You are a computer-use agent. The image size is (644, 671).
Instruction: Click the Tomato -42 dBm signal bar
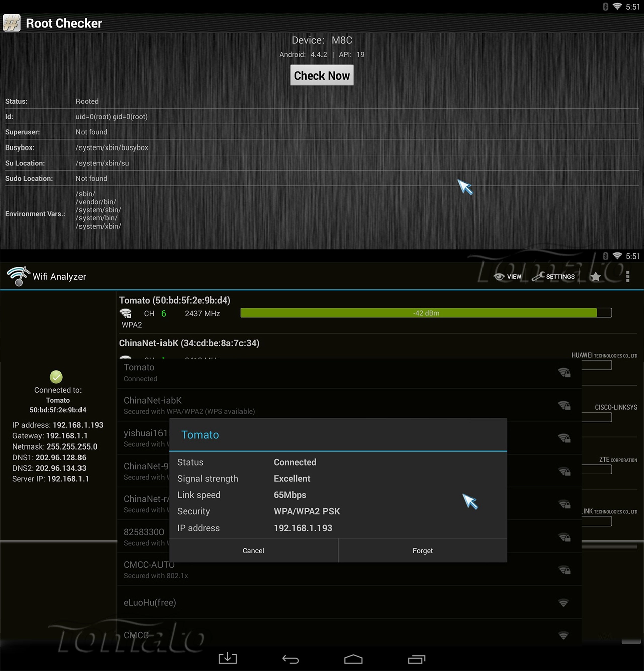tap(426, 313)
